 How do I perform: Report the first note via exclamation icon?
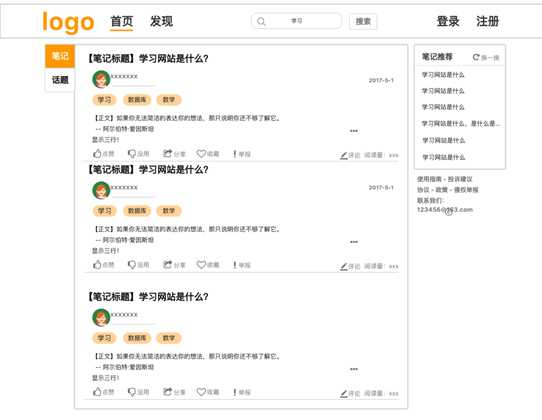(235, 154)
